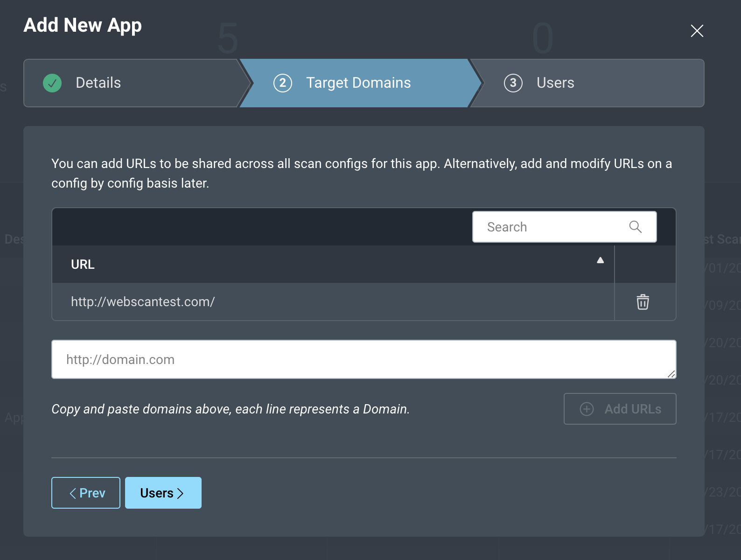Go back to the Details step tab
Viewport: 741px width, 560px height.
[98, 83]
